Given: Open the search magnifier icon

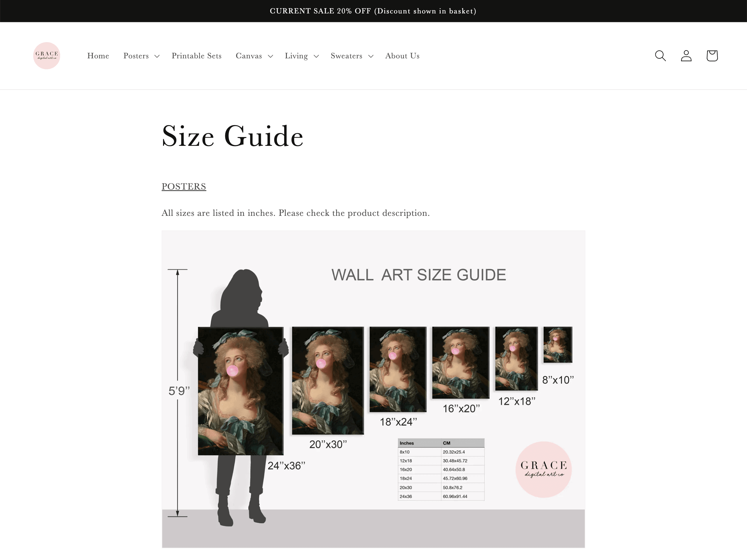Looking at the screenshot, I should [x=660, y=56].
